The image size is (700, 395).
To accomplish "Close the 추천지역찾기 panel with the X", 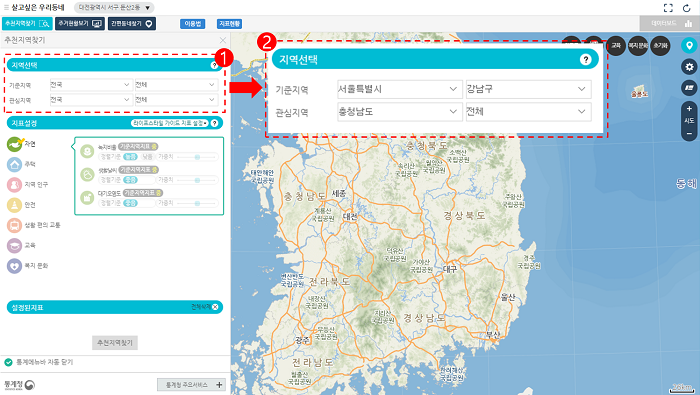I will 223,40.
